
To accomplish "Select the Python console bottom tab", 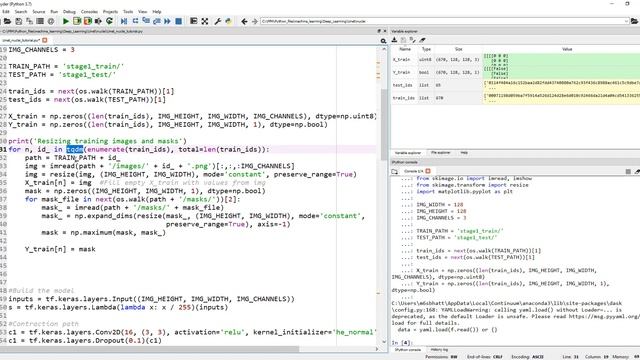I will point(408,350).
